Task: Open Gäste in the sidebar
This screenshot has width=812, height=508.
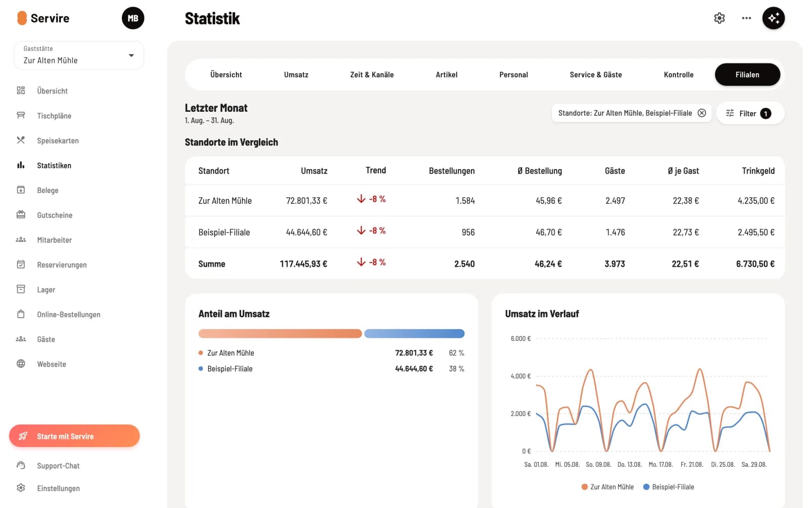Action: (46, 339)
